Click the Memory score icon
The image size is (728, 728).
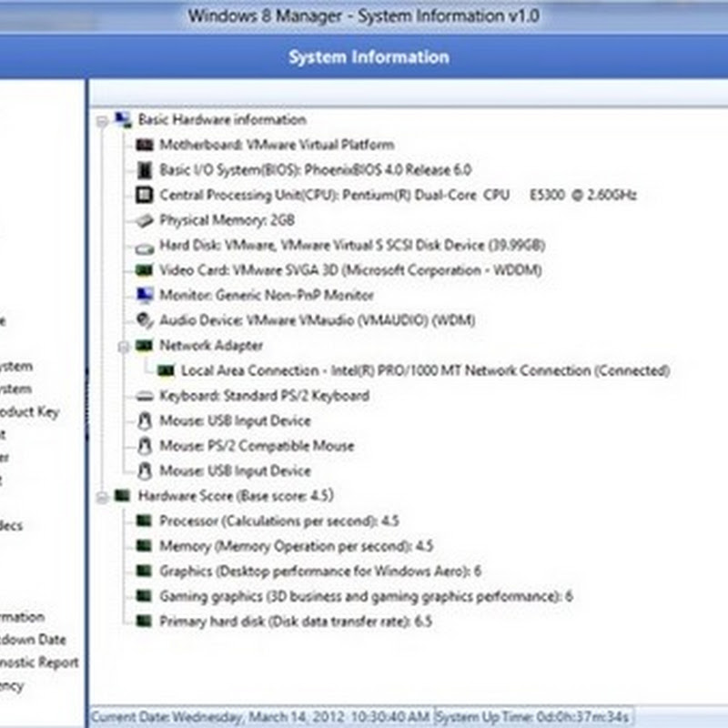144,545
